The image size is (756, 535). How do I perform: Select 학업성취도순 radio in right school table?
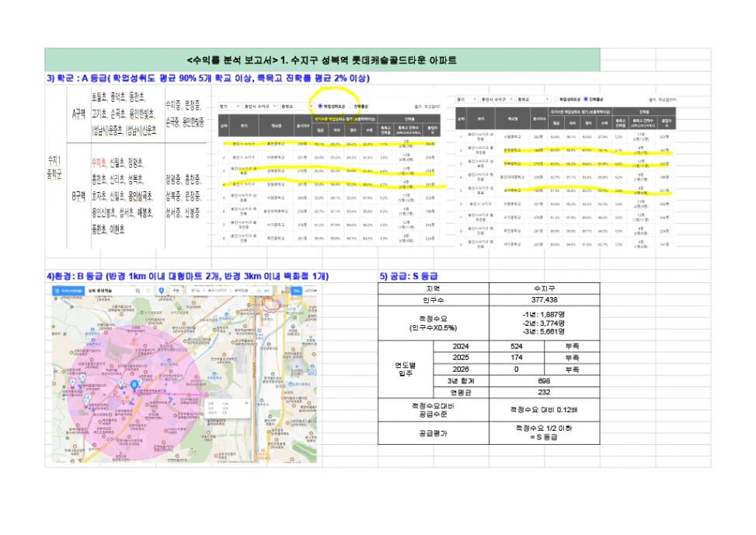tap(556, 100)
